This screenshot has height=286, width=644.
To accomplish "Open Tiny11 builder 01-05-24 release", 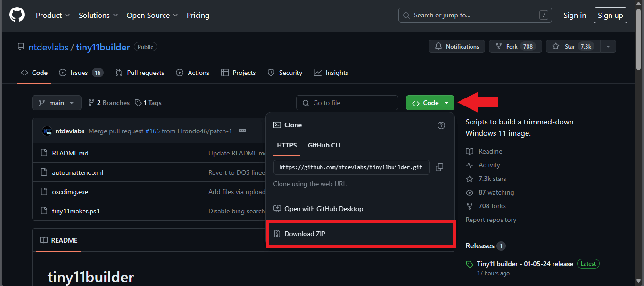I will [525, 264].
